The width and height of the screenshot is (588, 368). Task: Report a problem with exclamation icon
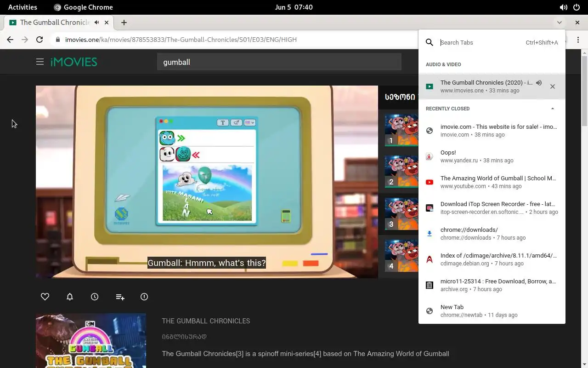coord(144,297)
